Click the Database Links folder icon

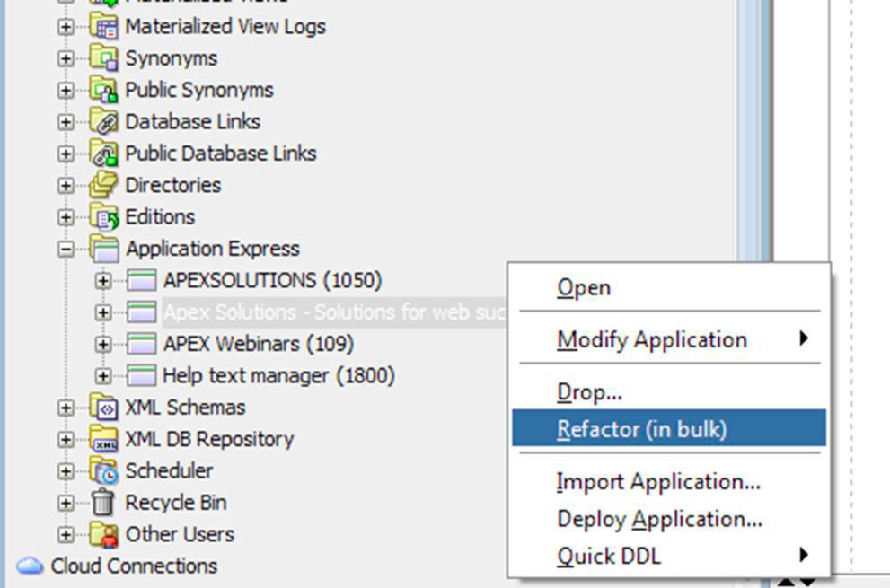point(104,122)
